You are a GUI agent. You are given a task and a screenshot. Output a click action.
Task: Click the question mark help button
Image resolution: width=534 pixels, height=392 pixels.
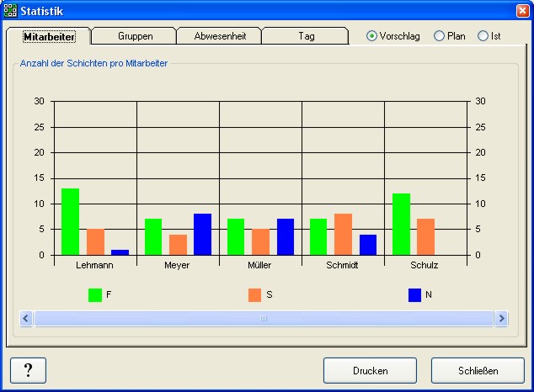point(28,370)
